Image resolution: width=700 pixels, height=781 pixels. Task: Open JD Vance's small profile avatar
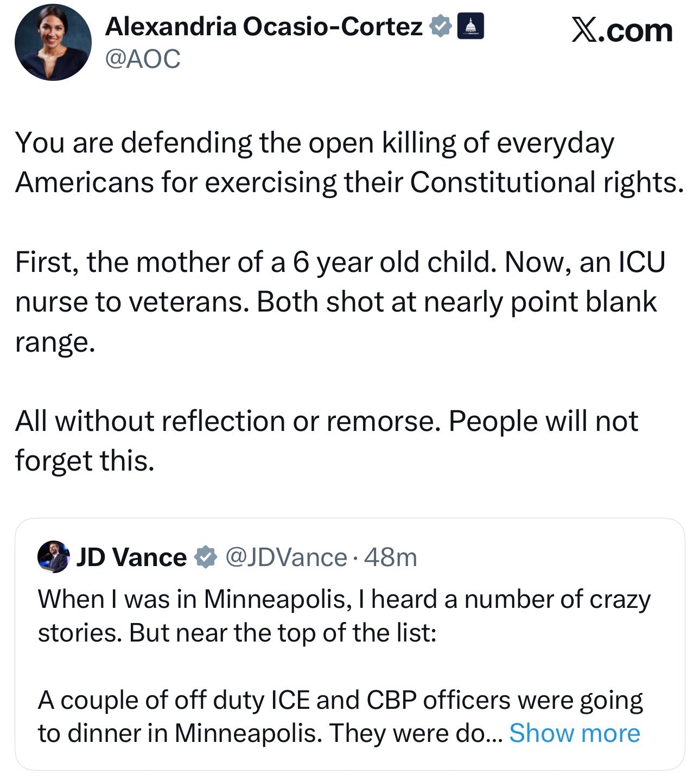(53, 556)
